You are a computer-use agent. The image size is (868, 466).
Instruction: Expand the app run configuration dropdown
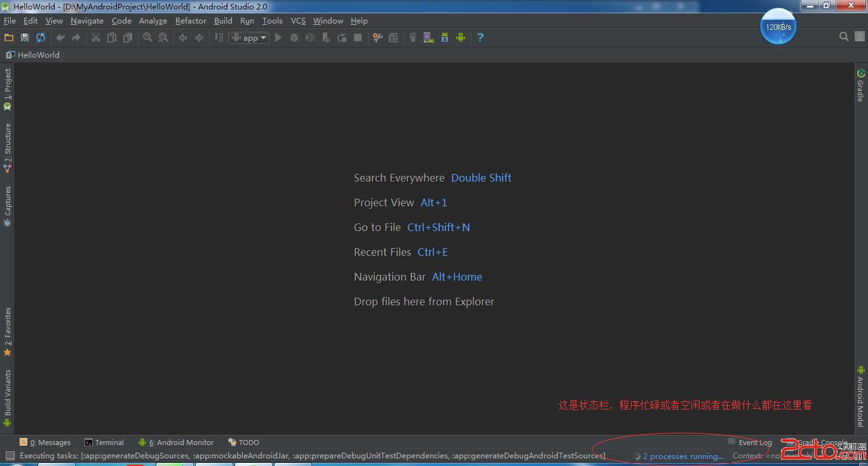[x=250, y=37]
